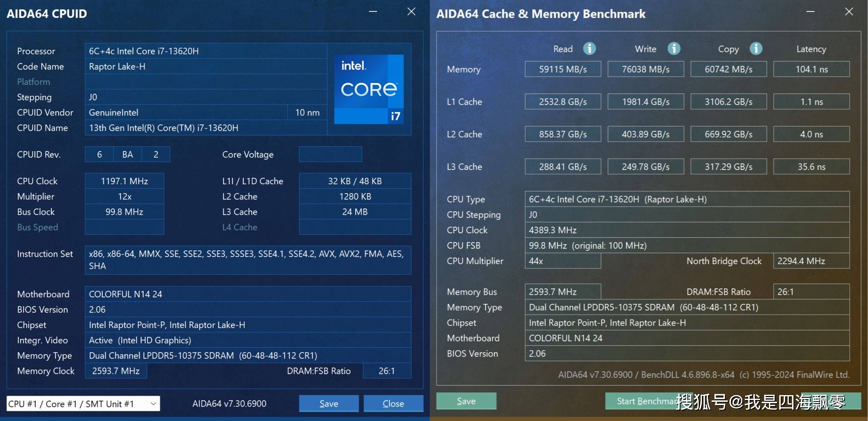Select the Memory Write value 76038 MB/s
This screenshot has height=421, width=868.
point(646,69)
